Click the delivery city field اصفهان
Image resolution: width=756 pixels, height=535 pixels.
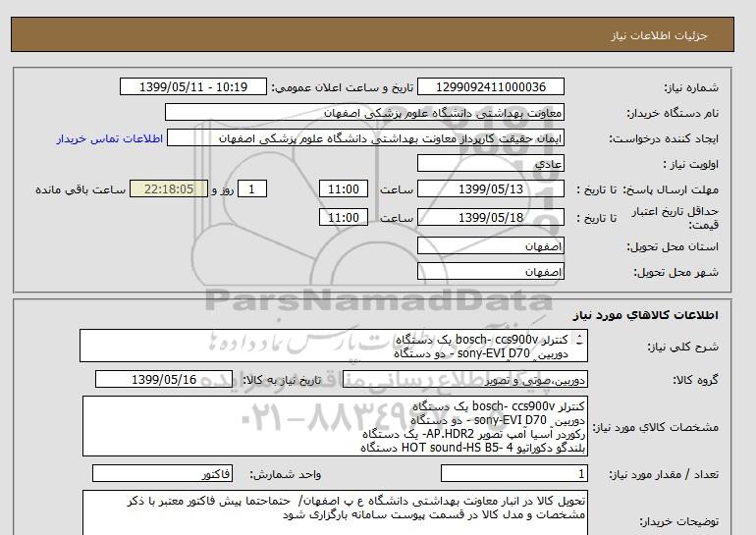point(490,272)
